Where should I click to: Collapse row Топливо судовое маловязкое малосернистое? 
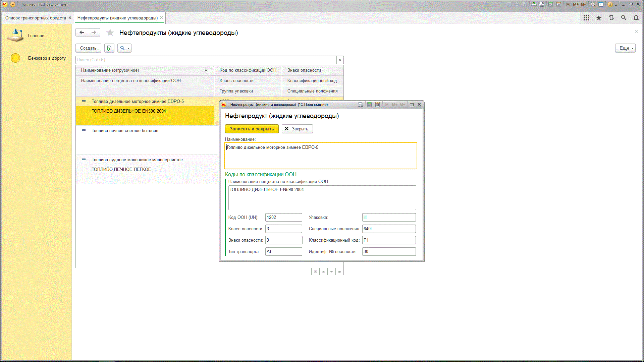84,160
